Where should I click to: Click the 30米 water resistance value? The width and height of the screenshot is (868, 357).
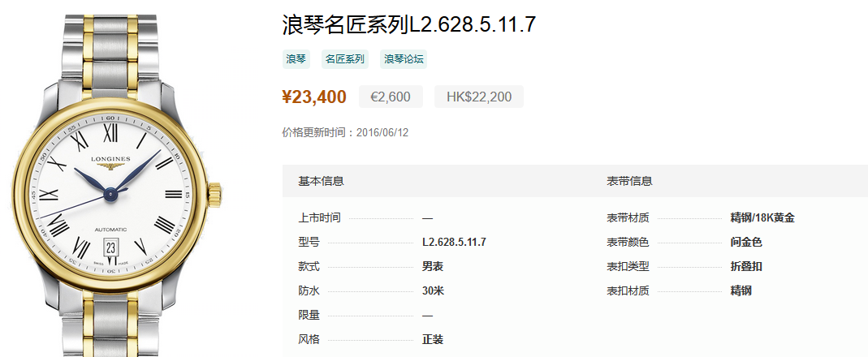[x=433, y=291]
